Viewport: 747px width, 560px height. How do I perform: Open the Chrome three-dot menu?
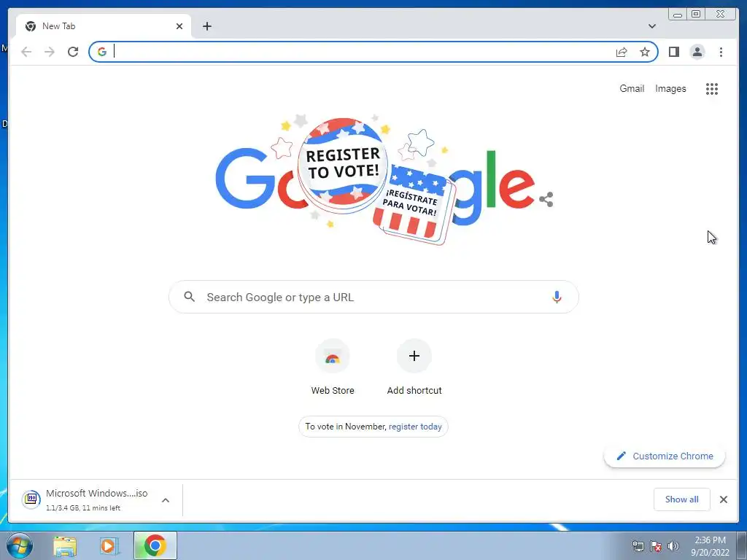point(721,52)
